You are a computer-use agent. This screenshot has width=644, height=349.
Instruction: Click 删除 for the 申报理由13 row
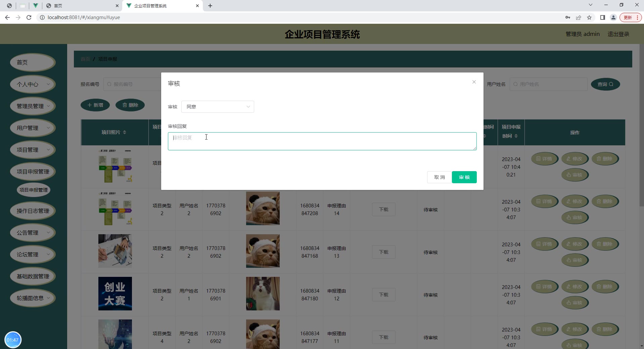pyautogui.click(x=605, y=244)
